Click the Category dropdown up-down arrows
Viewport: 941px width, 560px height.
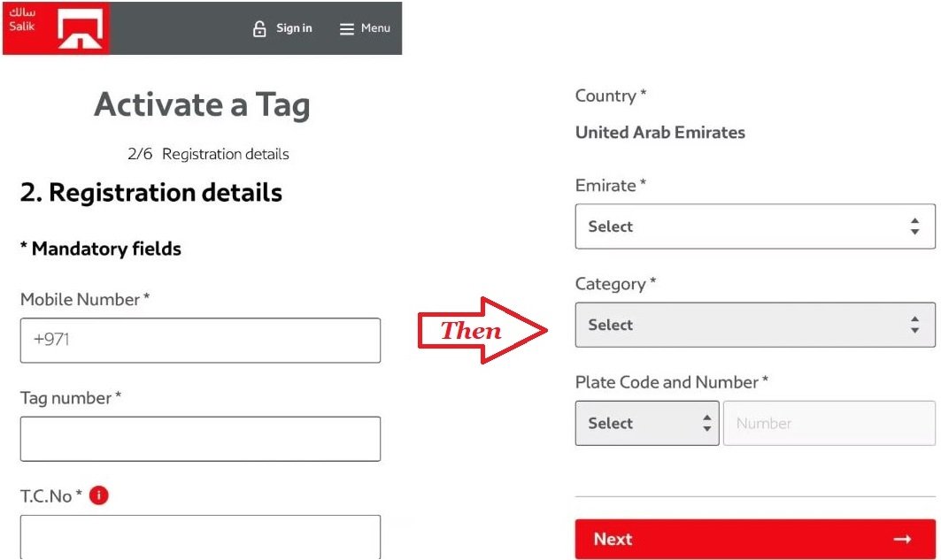[x=914, y=325]
